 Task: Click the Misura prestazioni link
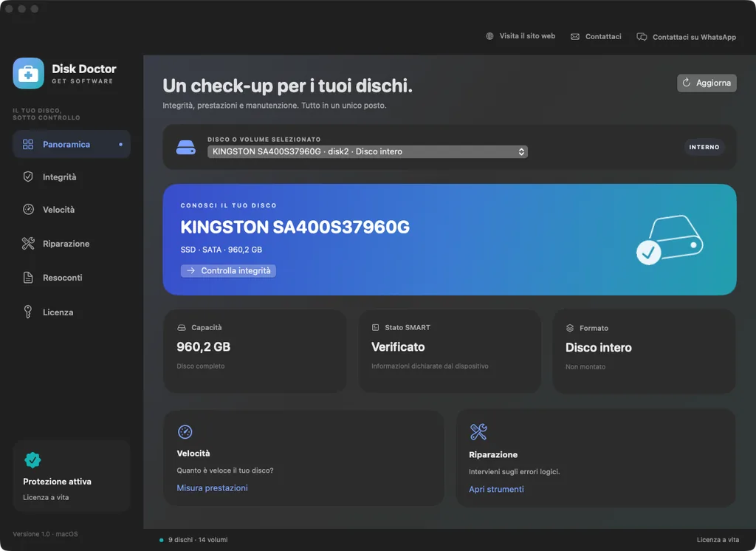coord(212,487)
